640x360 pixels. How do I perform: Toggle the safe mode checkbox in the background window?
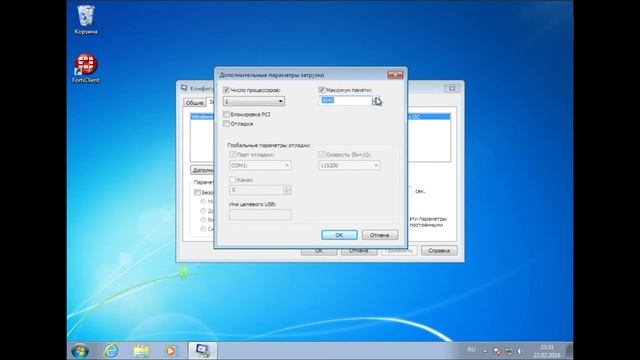[x=198, y=192]
